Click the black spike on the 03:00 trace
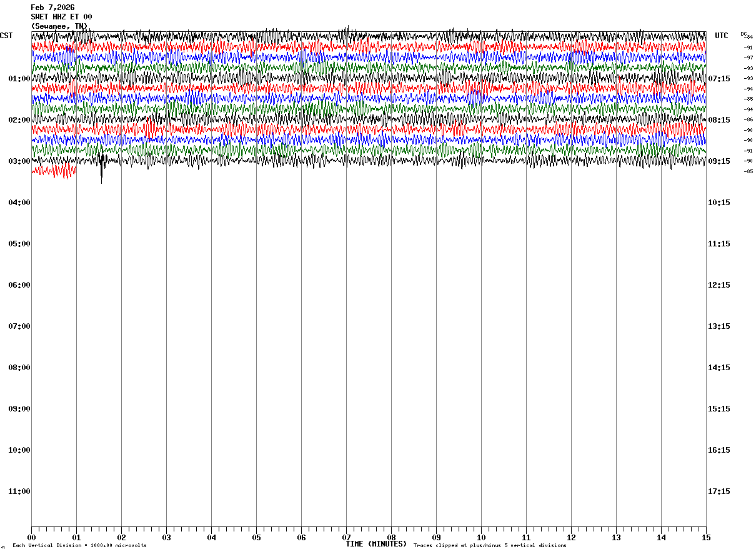 [102, 168]
